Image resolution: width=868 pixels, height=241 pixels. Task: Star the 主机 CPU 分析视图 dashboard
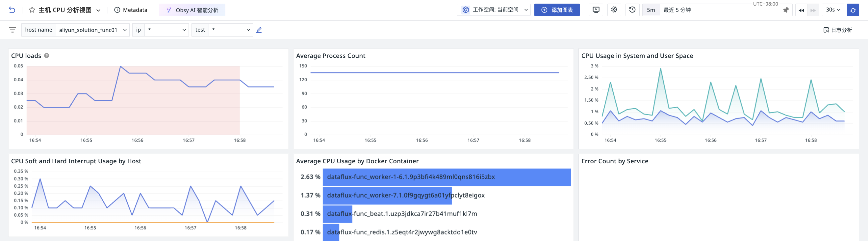[x=32, y=10]
